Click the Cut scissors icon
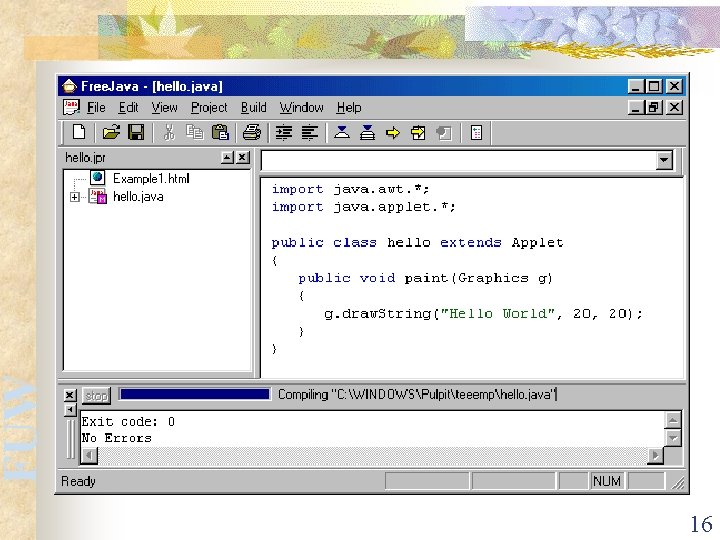This screenshot has width=720, height=540. [169, 133]
